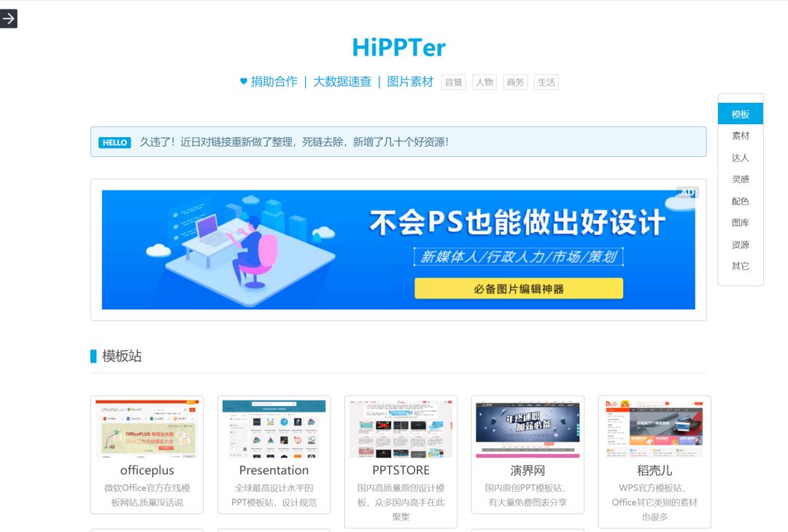Click the AD badge on the banner

(x=687, y=191)
